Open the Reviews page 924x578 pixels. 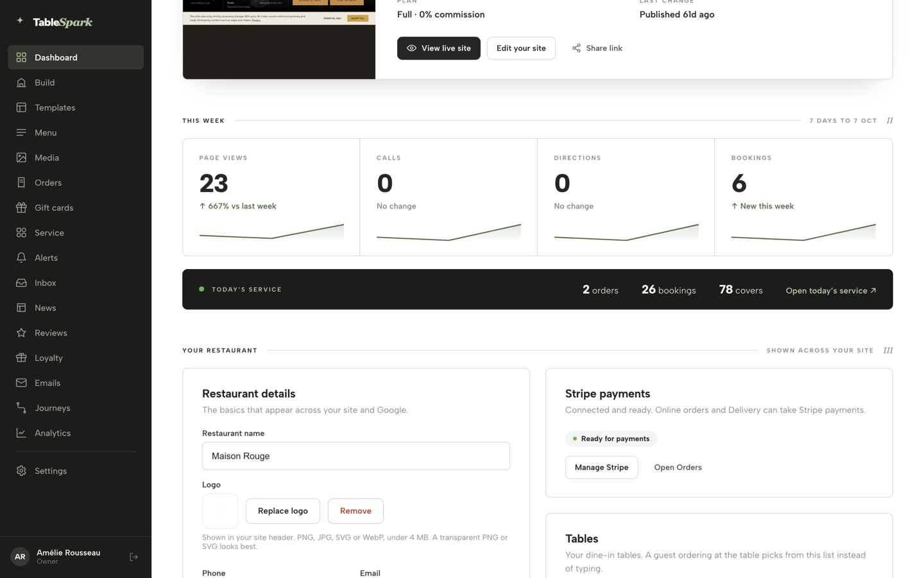coord(76,333)
